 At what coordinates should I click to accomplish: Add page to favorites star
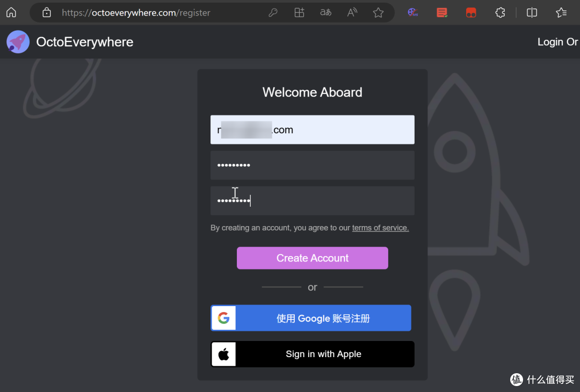click(x=379, y=12)
